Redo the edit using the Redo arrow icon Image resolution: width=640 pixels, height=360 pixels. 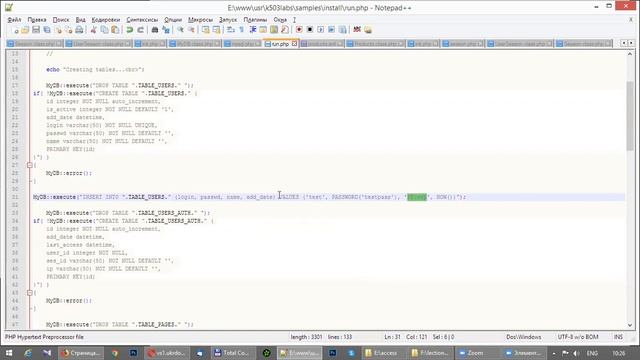pyautogui.click(x=140, y=30)
